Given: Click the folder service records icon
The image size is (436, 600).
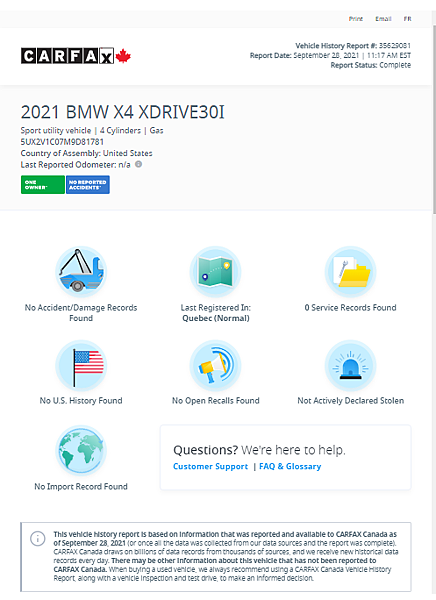Looking at the screenshot, I should [x=350, y=272].
